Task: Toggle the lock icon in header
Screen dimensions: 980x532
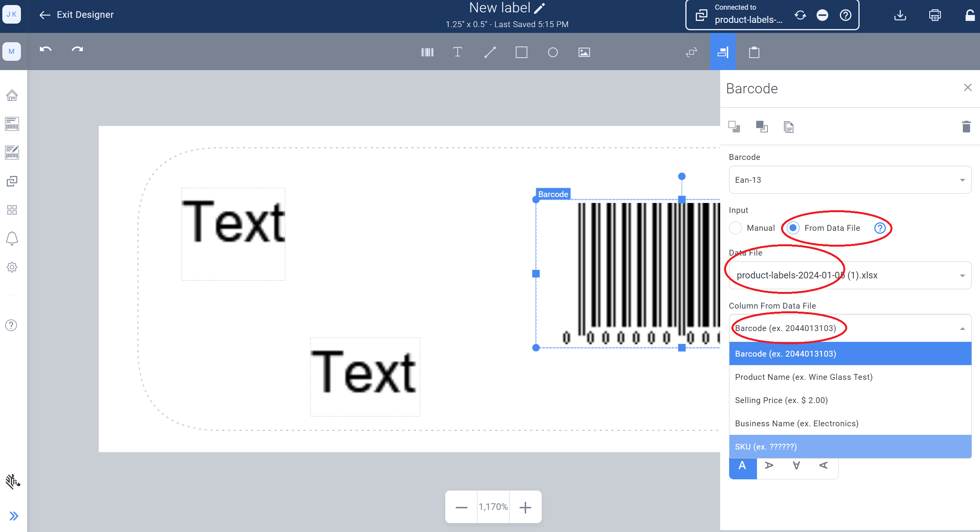Action: coord(970,15)
